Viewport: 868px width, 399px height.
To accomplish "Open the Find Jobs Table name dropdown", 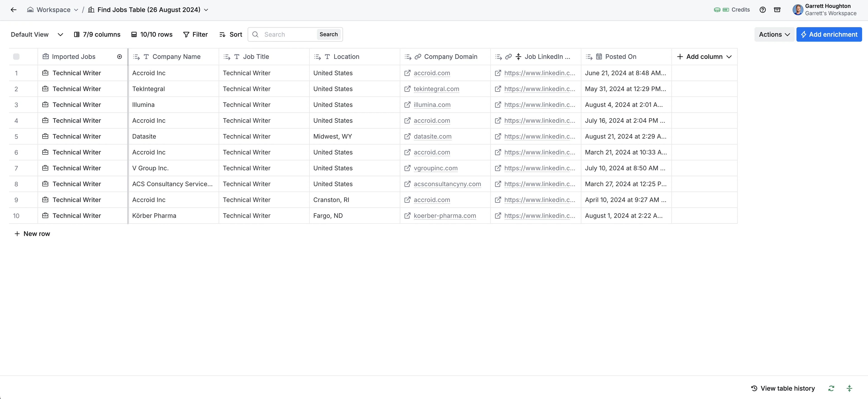I will point(206,10).
